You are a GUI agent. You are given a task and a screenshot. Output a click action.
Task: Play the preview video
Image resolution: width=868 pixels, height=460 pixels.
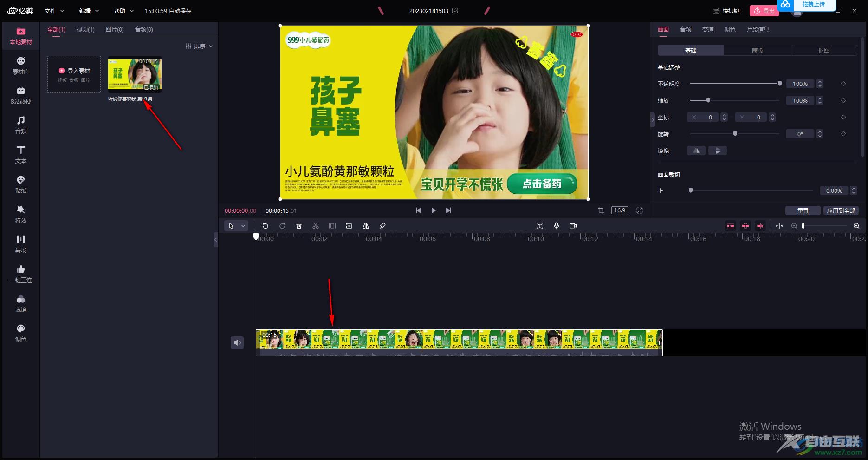434,210
